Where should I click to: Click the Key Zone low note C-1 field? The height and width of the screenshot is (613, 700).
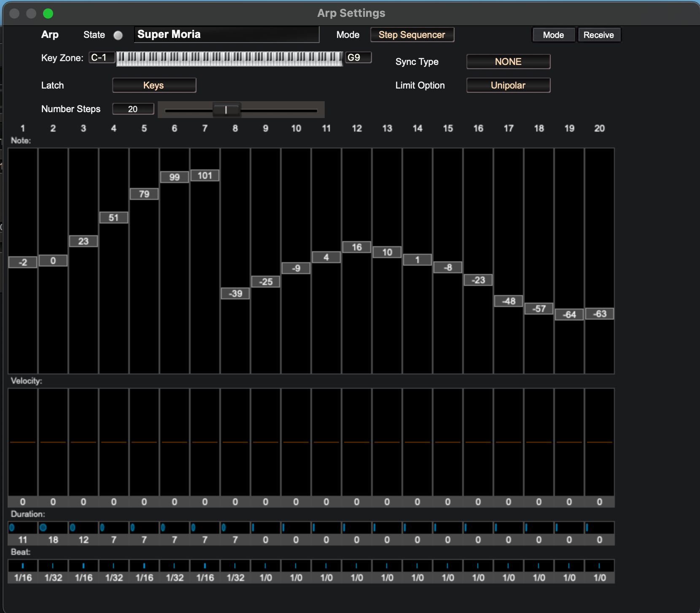[x=101, y=58]
